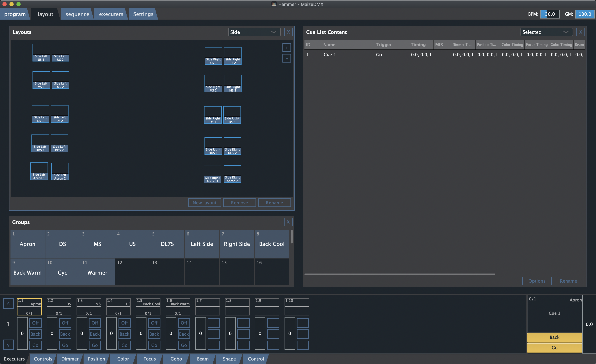
Task: Go to previous executer page arrow
Action: click(x=8, y=304)
